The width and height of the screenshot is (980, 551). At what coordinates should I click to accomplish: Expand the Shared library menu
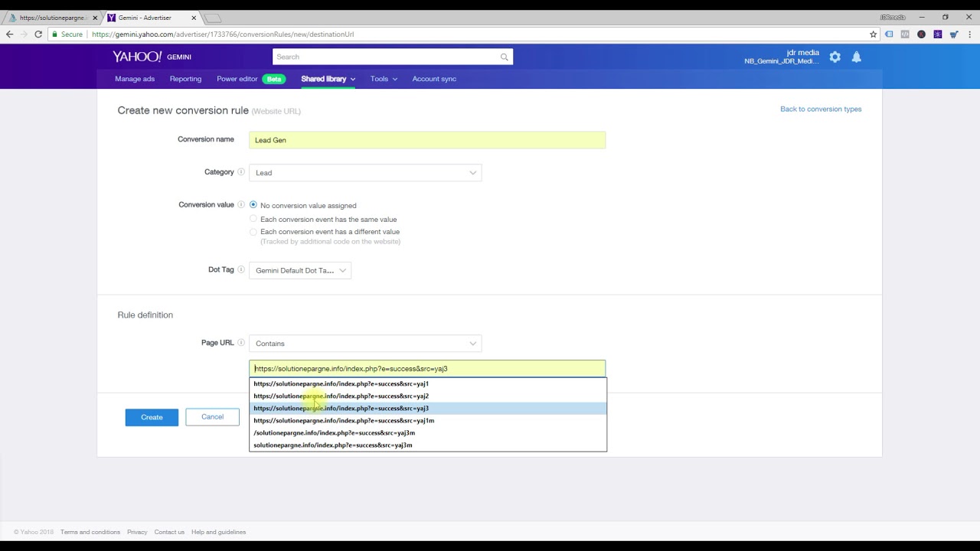[328, 79]
